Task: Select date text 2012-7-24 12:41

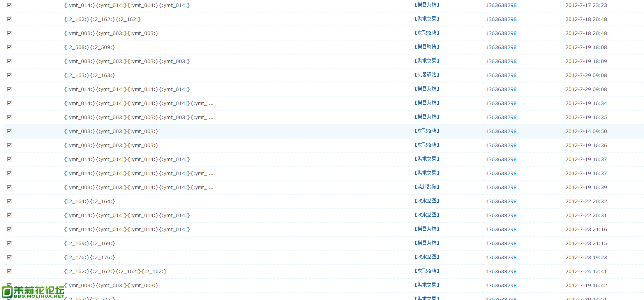Action: point(586,272)
